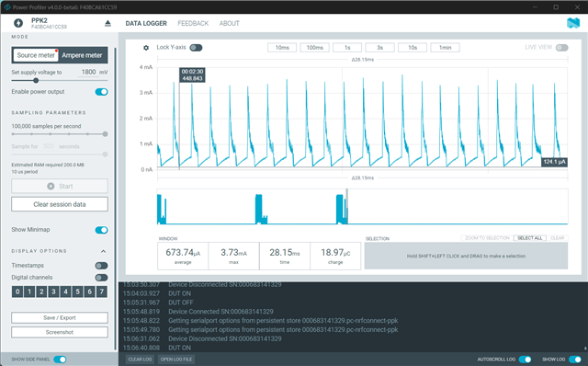Click the 673.74 µA average value
This screenshot has width=588, height=366.
[x=183, y=253]
